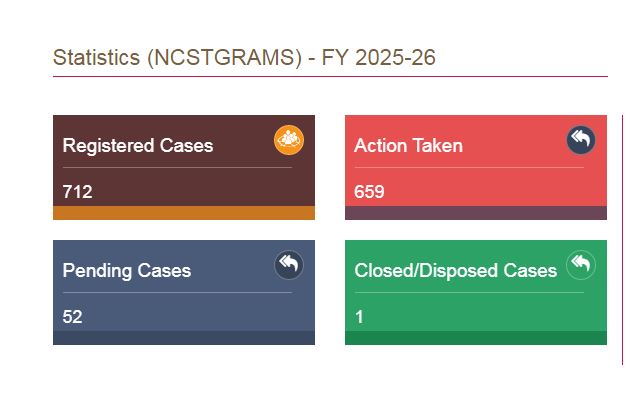
Task: Click the 712 registered cases count
Action: click(x=78, y=192)
